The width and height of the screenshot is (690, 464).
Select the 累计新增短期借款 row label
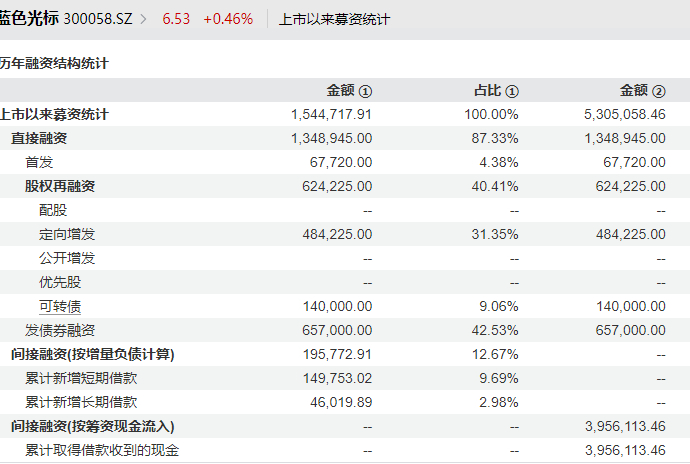click(81, 378)
